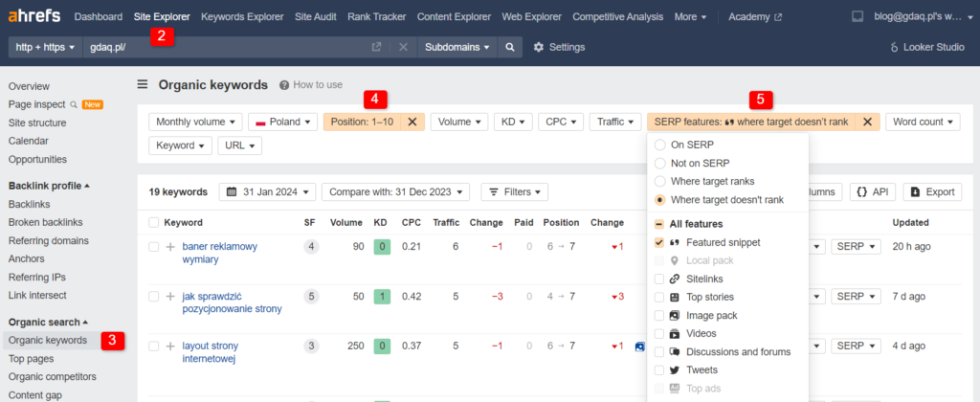
Task: Open Looker Studio from the header
Action: click(927, 47)
